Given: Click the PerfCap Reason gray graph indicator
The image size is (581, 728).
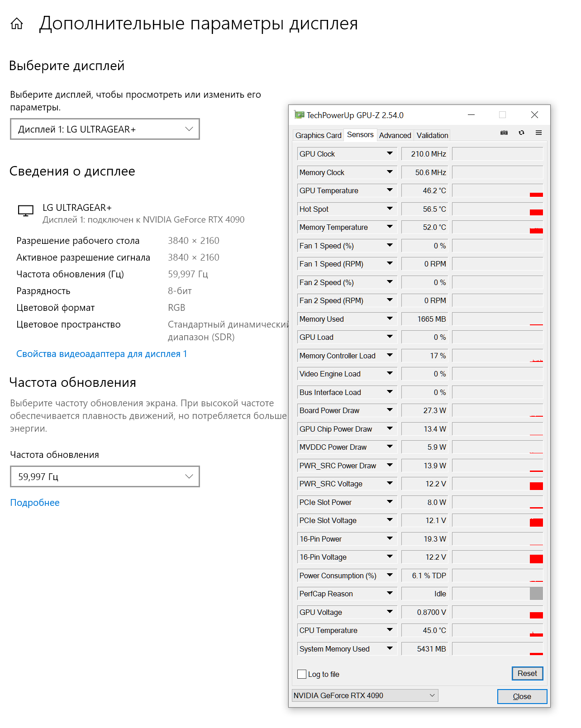Looking at the screenshot, I should click(x=536, y=593).
